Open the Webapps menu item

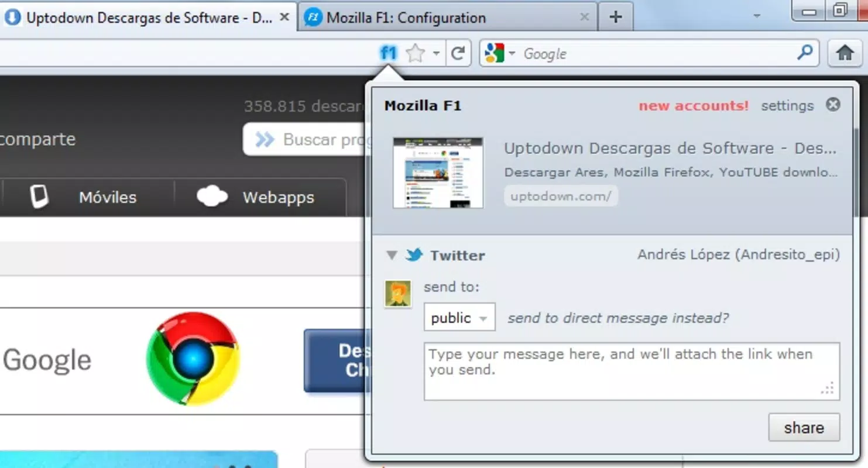click(x=279, y=197)
